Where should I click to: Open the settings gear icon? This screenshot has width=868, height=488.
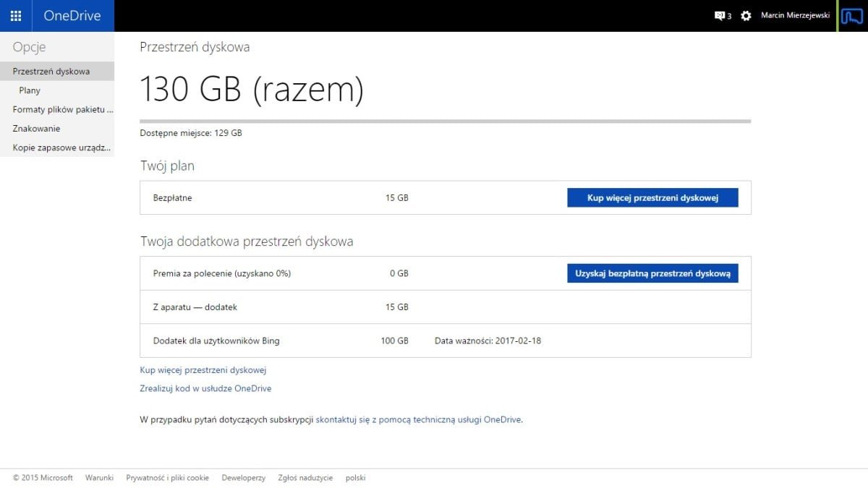(x=746, y=16)
